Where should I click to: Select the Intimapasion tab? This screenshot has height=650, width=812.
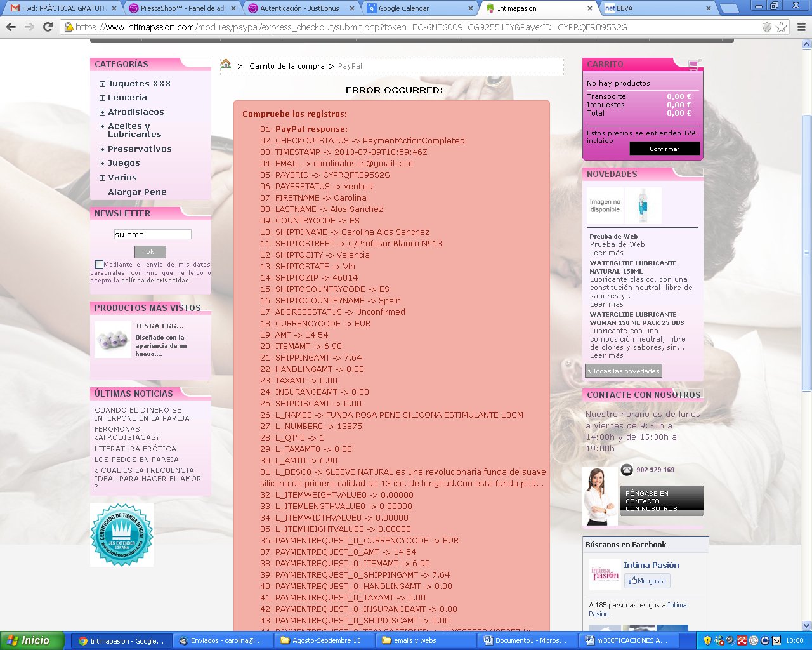tap(537, 8)
